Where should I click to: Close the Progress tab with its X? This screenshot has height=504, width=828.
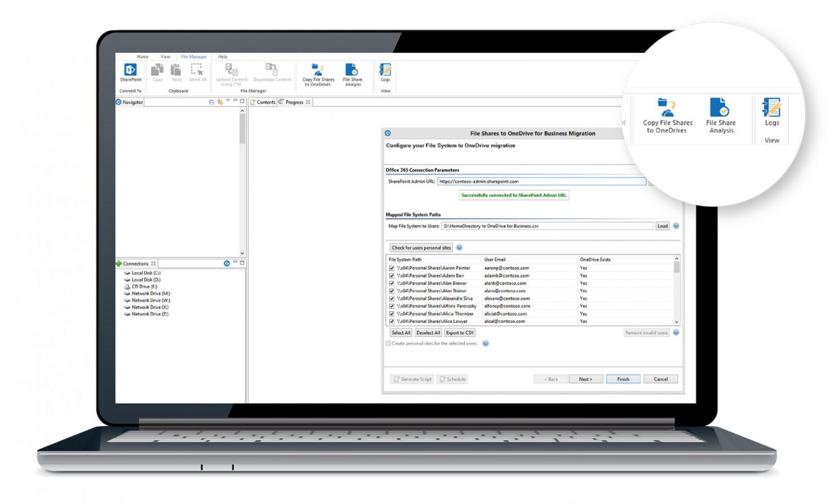point(308,102)
